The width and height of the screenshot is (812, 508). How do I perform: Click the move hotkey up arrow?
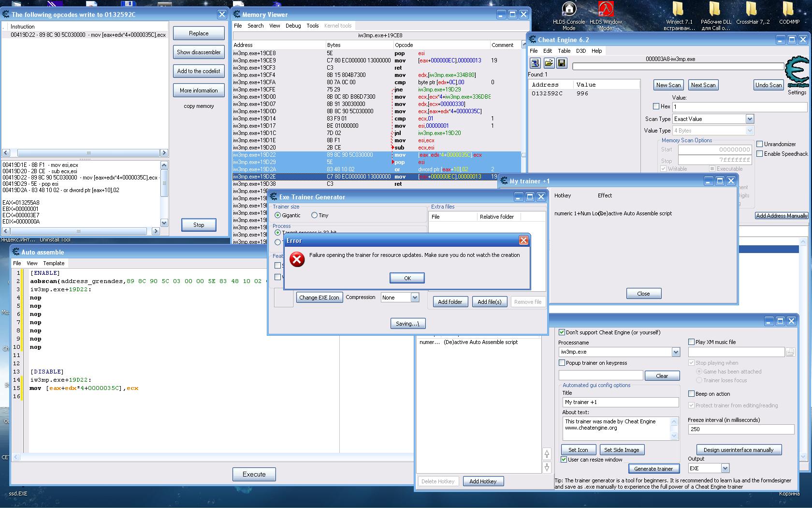[x=547, y=454]
